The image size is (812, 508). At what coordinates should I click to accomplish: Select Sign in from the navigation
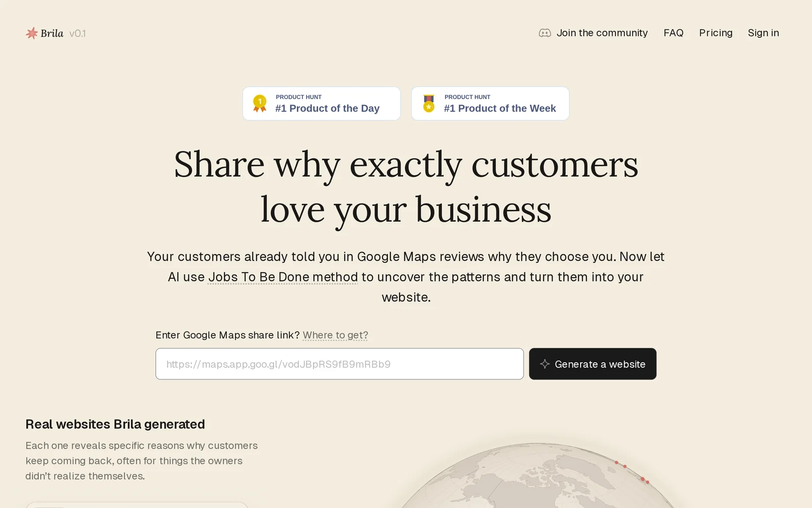(x=763, y=33)
